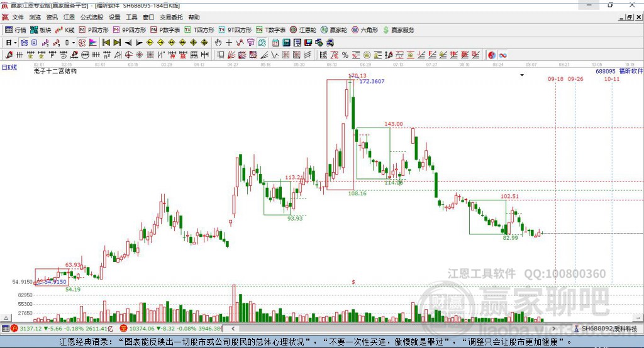Click the 3137.12 Shanghai index value
This screenshot has width=644, height=348.
click(30, 329)
